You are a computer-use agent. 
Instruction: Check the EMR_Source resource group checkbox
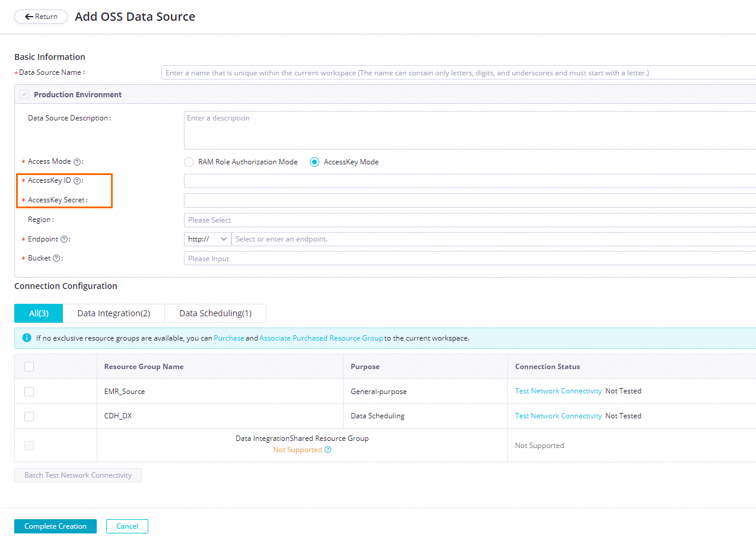pos(29,392)
